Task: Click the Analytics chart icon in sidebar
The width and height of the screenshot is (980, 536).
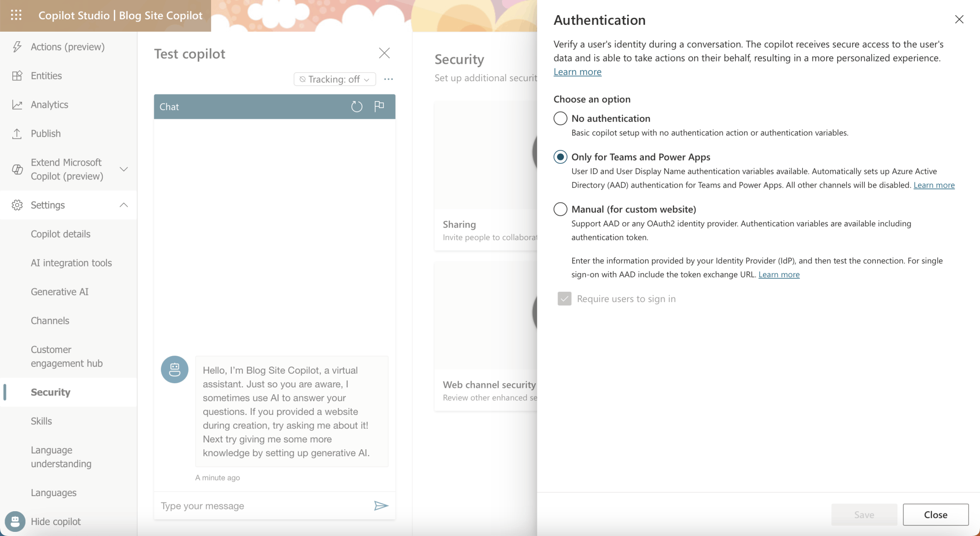Action: [x=17, y=105]
